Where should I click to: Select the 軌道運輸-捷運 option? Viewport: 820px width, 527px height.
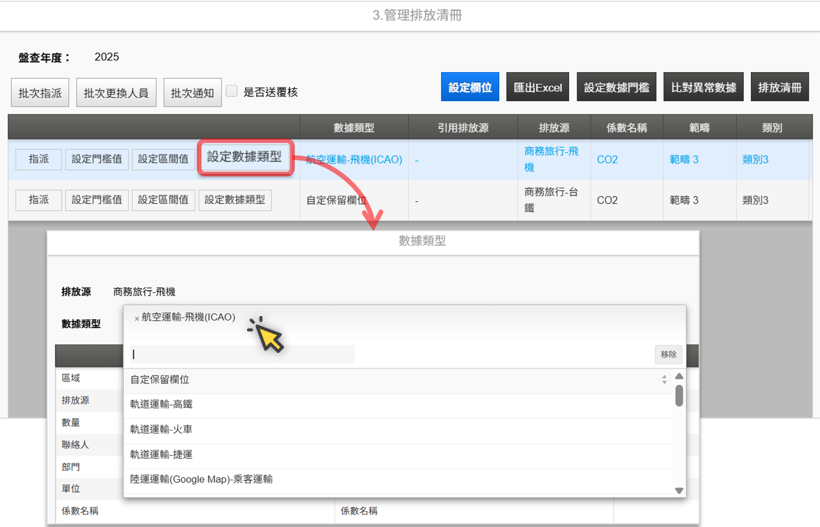[161, 455]
